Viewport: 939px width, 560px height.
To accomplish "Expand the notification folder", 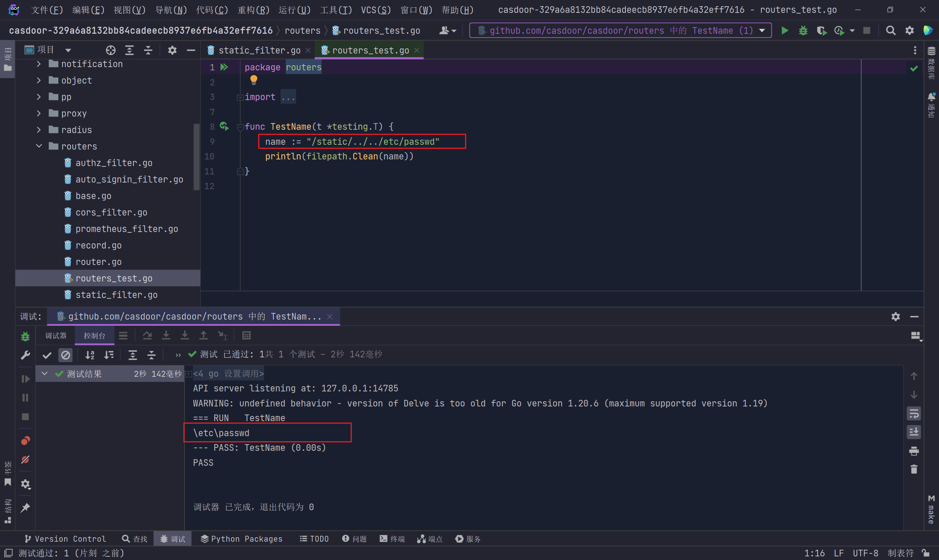I will coord(39,64).
